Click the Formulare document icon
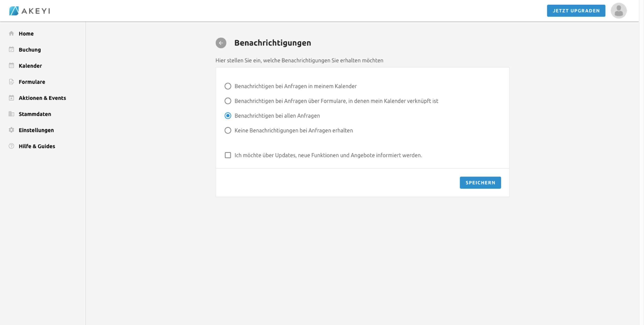The width and height of the screenshot is (644, 325). (x=11, y=82)
